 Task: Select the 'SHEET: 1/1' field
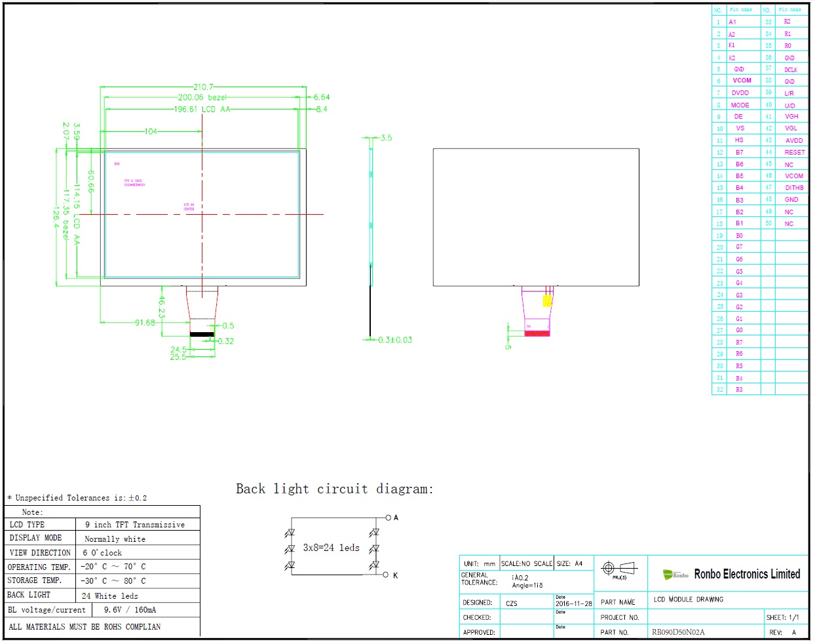coord(783,617)
